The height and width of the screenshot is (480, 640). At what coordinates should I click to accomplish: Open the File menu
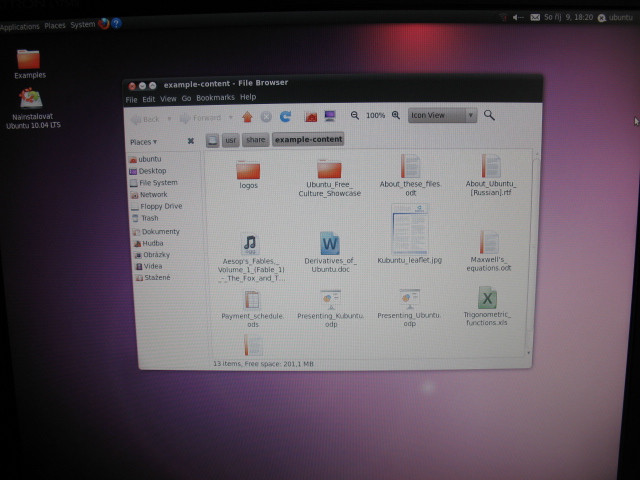pyautogui.click(x=131, y=100)
